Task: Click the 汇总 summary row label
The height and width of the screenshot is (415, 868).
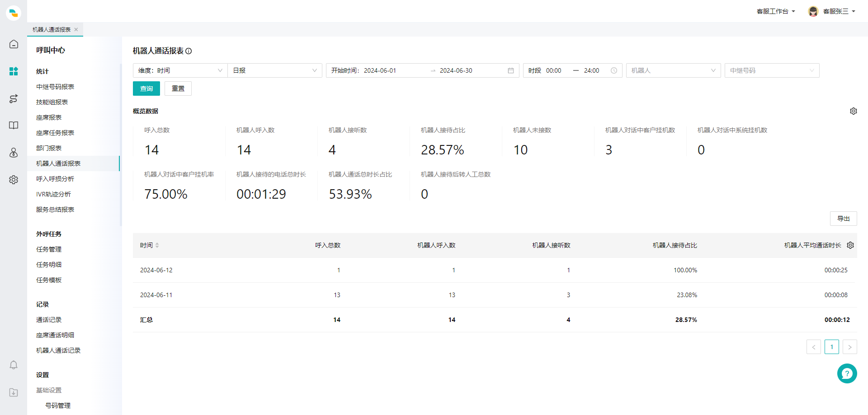Action: point(146,320)
